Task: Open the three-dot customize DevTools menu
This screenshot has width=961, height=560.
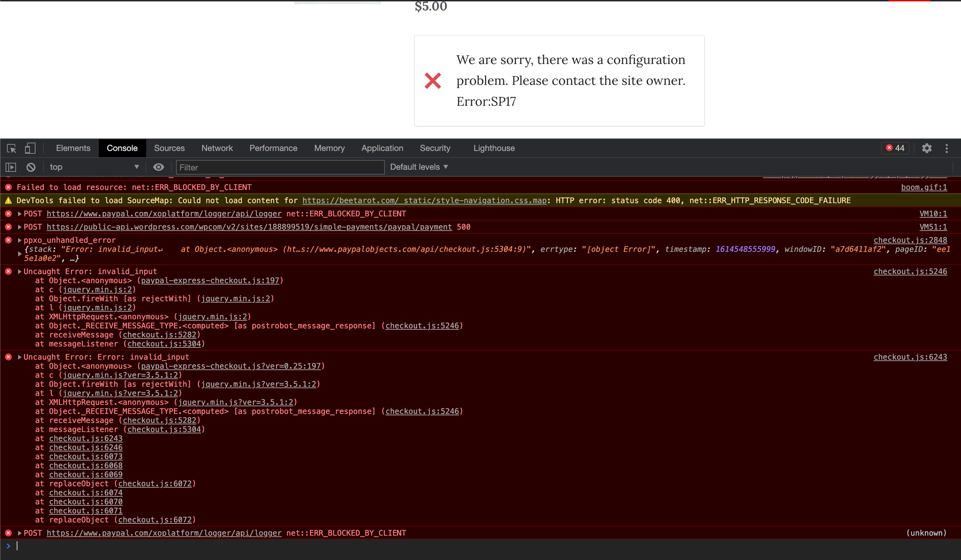Action: tap(947, 148)
